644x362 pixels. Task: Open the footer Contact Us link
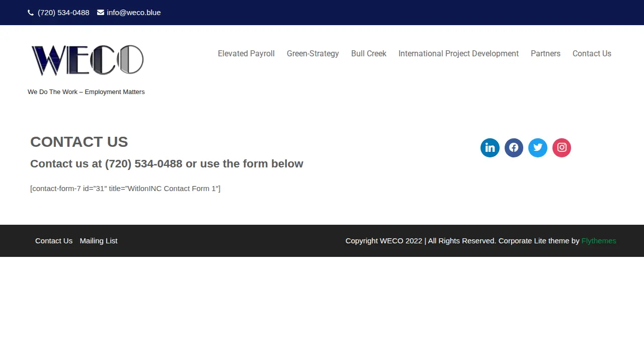(54, 241)
